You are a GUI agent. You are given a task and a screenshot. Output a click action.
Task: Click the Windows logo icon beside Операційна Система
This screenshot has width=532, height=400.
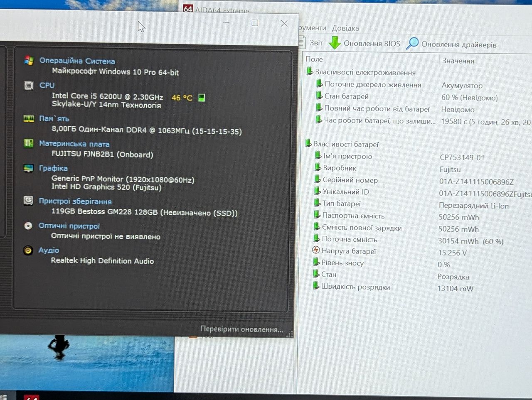[x=29, y=61]
